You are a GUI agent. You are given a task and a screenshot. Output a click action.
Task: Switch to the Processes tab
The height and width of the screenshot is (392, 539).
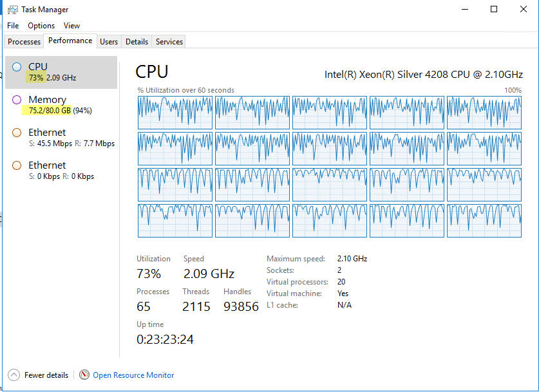tap(24, 42)
